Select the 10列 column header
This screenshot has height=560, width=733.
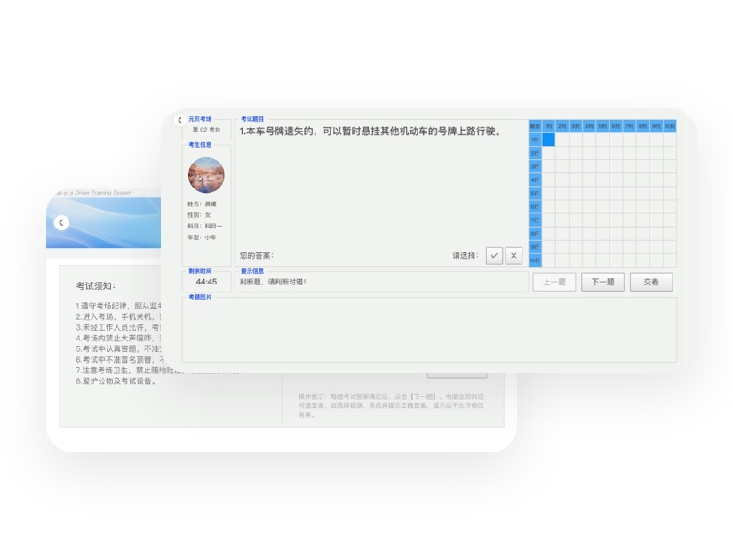(x=669, y=126)
